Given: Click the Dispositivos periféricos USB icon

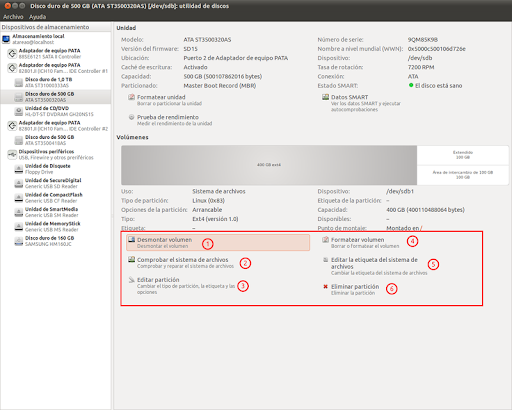Looking at the screenshot, I should click(12, 154).
